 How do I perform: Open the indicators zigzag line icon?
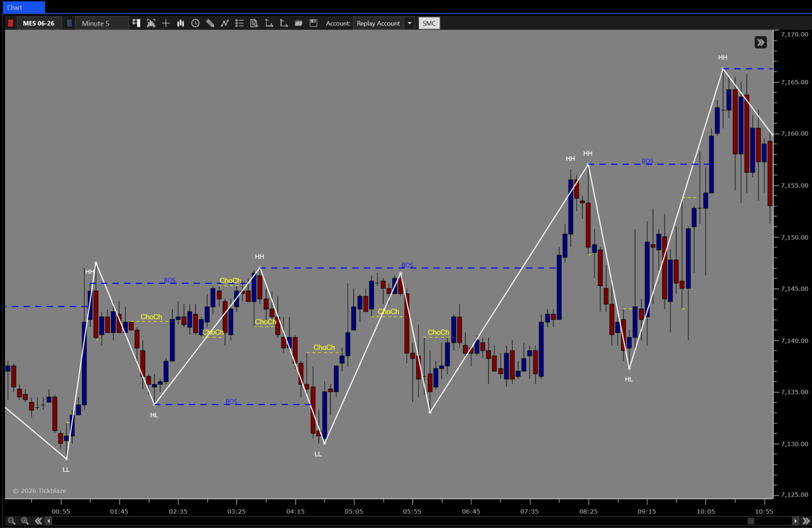coord(225,23)
